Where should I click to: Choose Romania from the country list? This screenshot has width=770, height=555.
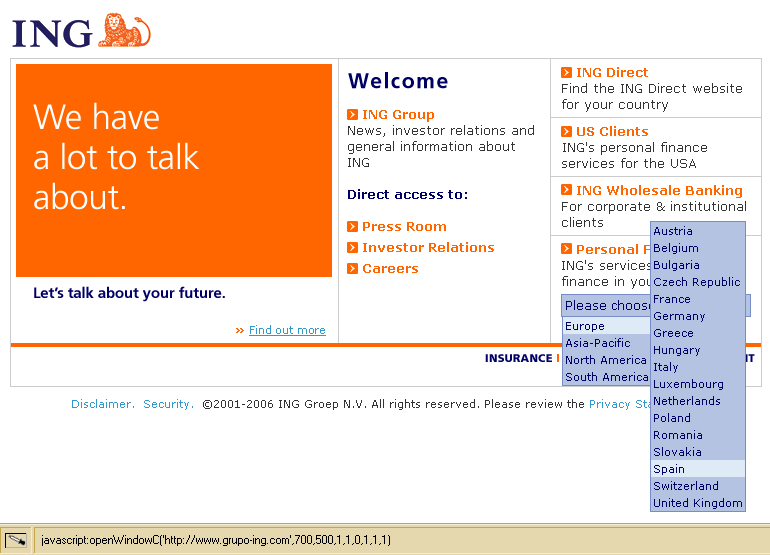tap(698, 435)
